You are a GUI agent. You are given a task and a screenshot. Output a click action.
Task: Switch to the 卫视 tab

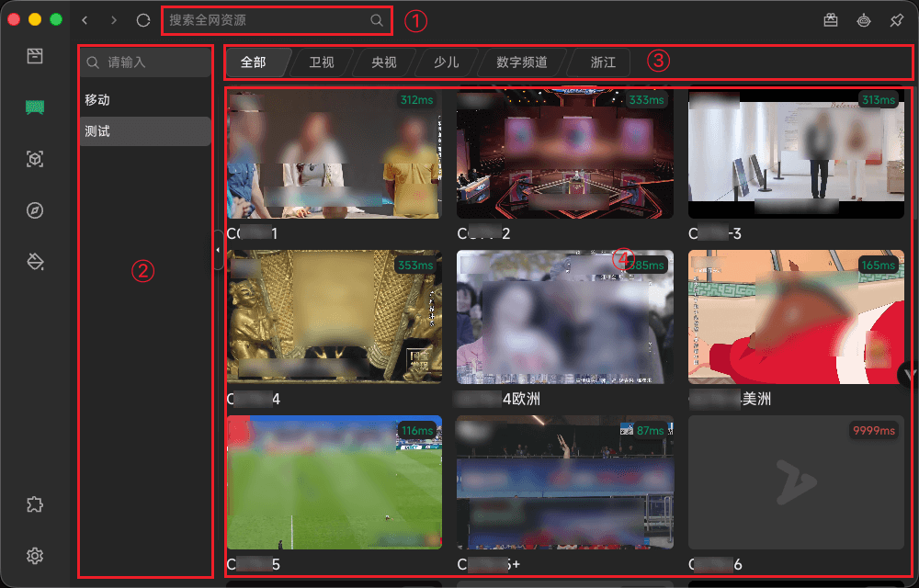[321, 62]
